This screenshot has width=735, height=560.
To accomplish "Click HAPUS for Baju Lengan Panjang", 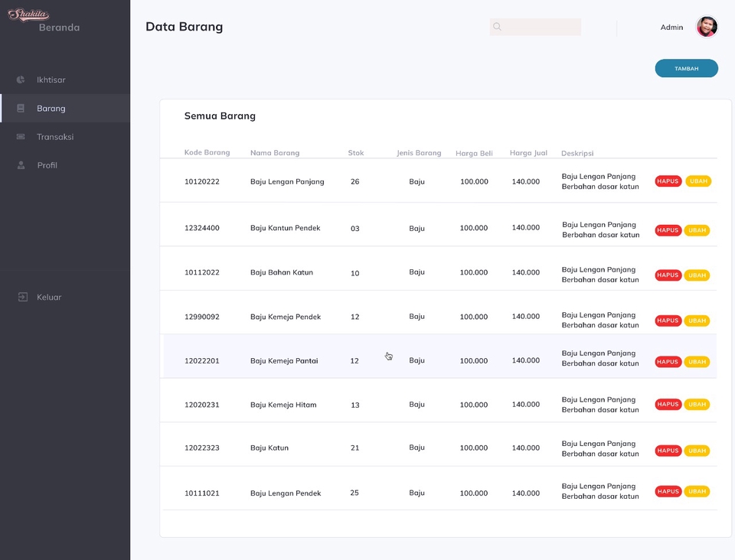I will (x=667, y=181).
